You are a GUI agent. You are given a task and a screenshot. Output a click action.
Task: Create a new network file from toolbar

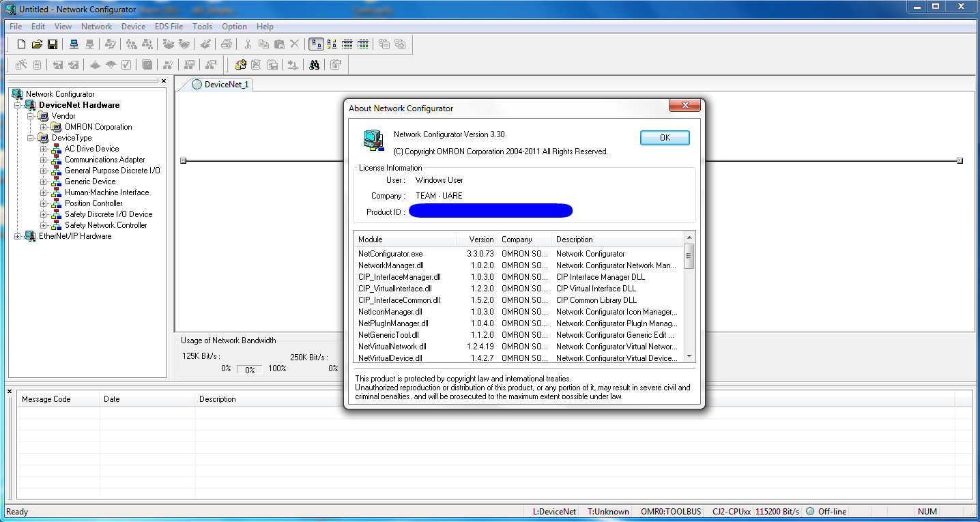(x=21, y=44)
